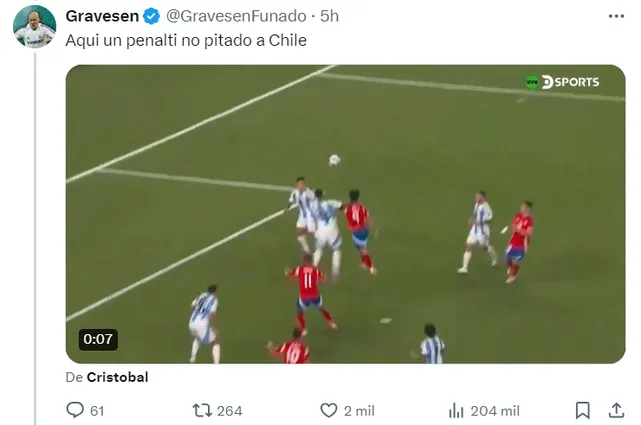Like the tweet with the heart icon
The width and height of the screenshot is (641, 425).
(x=329, y=410)
